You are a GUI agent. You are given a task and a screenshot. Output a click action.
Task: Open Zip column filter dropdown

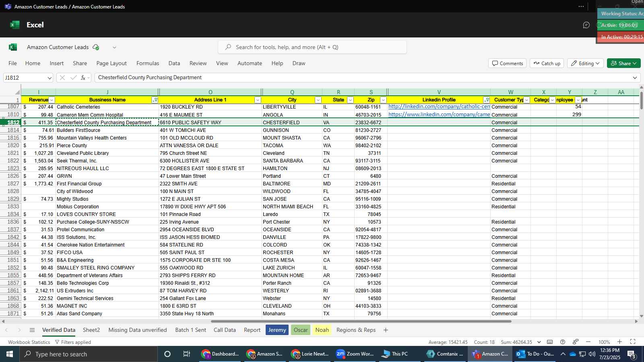383,100
